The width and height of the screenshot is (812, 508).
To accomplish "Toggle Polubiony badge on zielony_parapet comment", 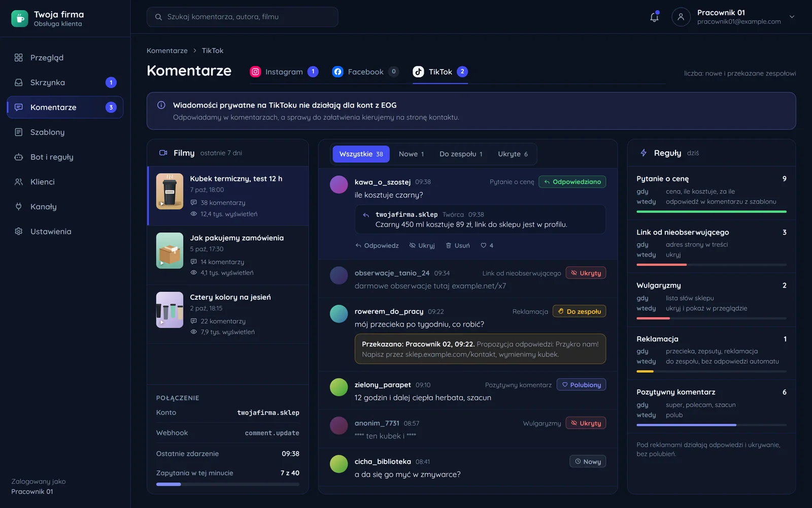I will [581, 385].
